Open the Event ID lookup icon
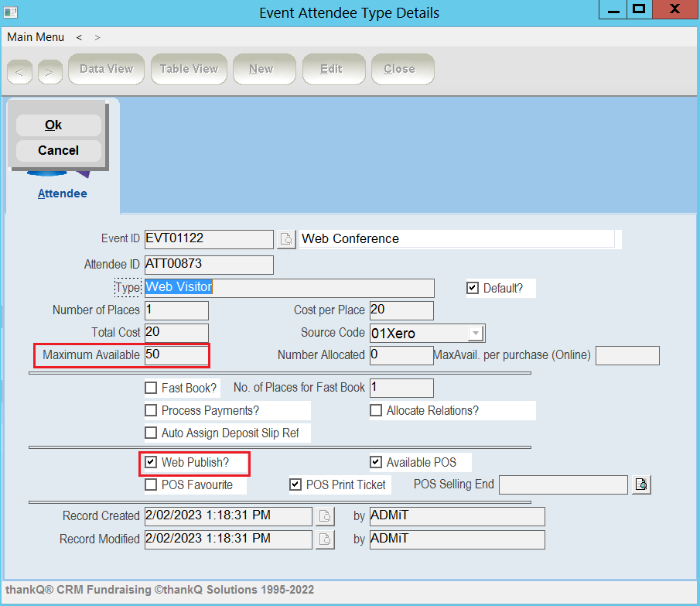The image size is (700, 606). 286,239
